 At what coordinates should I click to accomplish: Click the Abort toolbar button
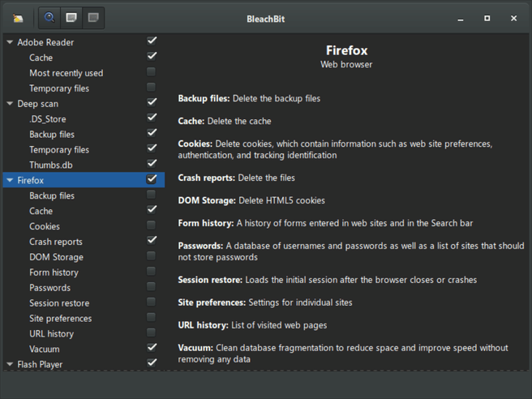(x=93, y=18)
